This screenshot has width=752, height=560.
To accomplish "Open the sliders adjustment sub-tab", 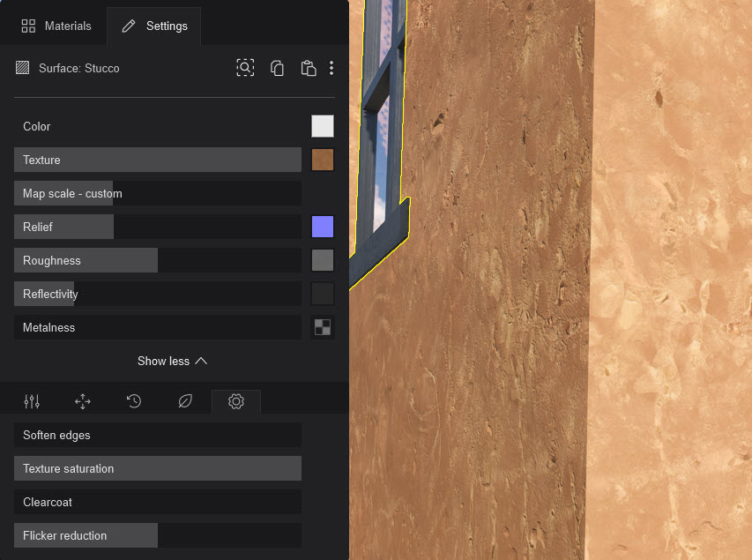I will pos(32,401).
